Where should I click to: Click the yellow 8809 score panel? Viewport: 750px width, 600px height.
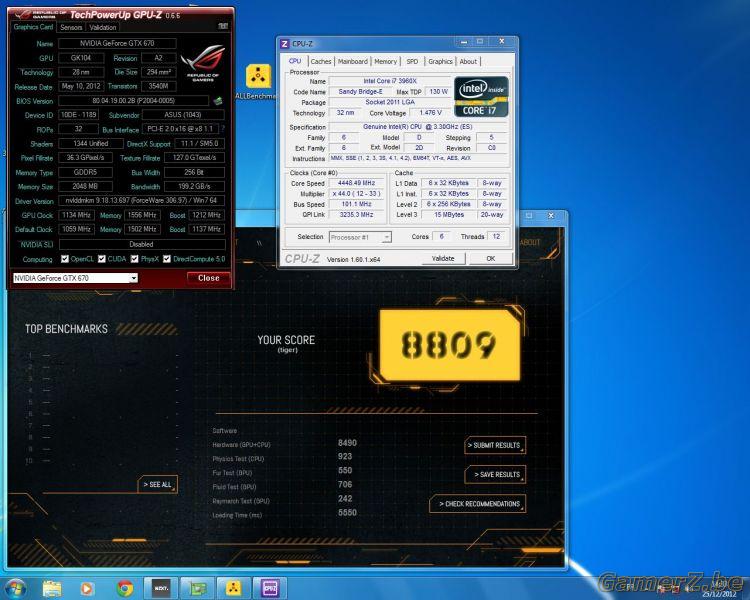click(449, 344)
